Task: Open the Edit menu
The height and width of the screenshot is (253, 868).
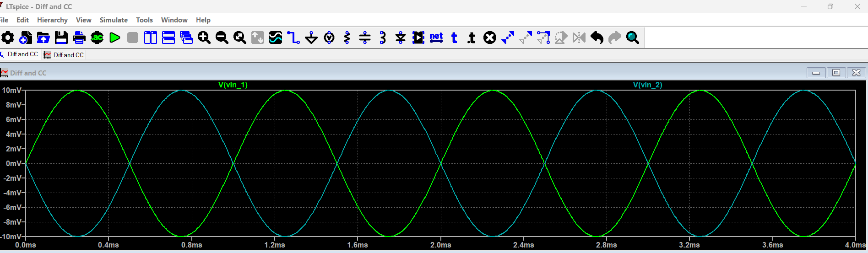Action: tap(22, 20)
